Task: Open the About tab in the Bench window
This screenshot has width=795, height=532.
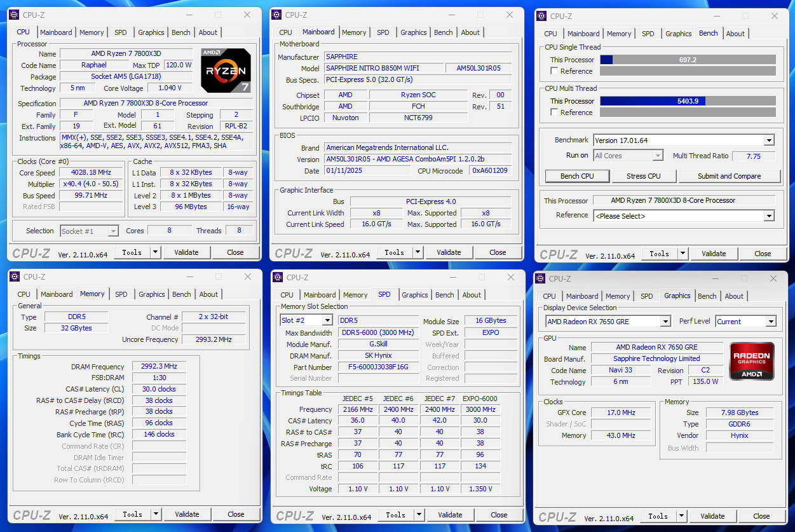Action: point(735,34)
